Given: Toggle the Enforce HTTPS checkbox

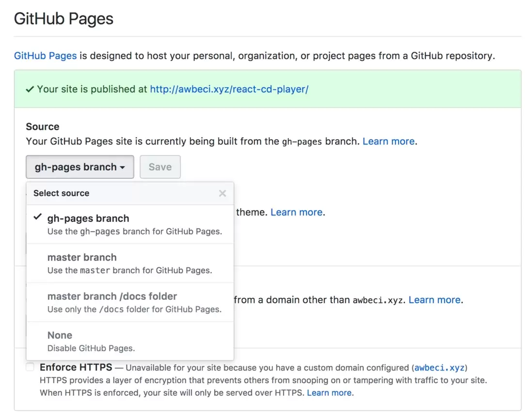Looking at the screenshot, I should pyautogui.click(x=30, y=367).
